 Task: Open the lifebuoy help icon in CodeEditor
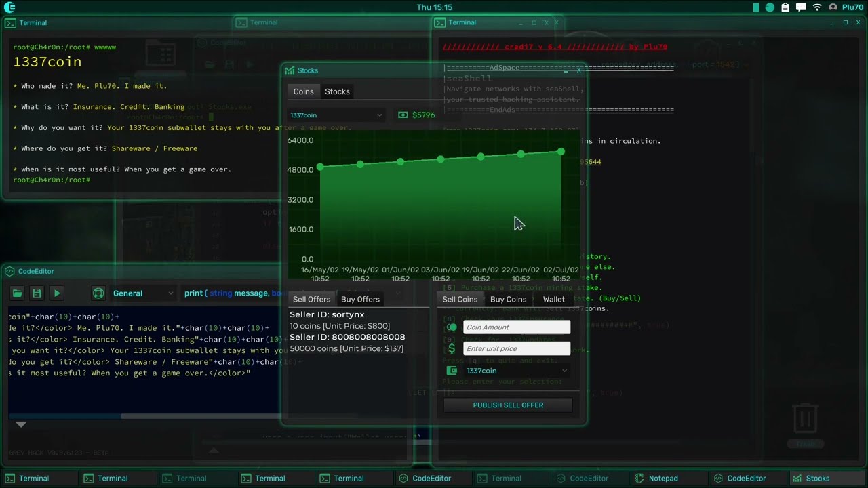point(98,293)
